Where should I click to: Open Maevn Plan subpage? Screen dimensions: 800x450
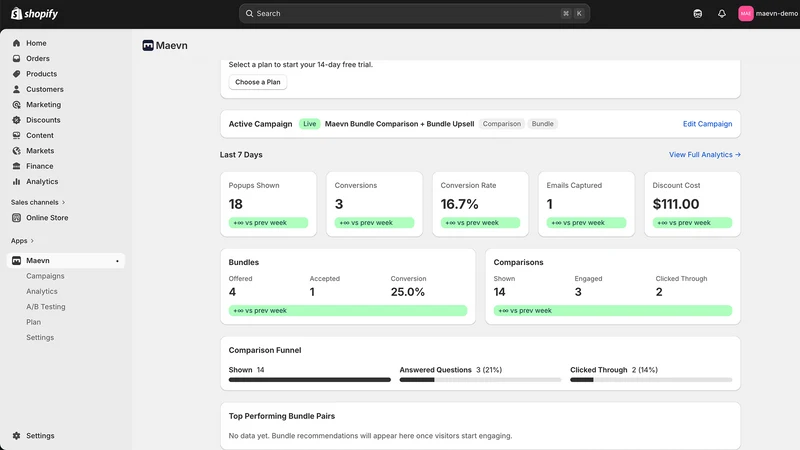pos(34,322)
